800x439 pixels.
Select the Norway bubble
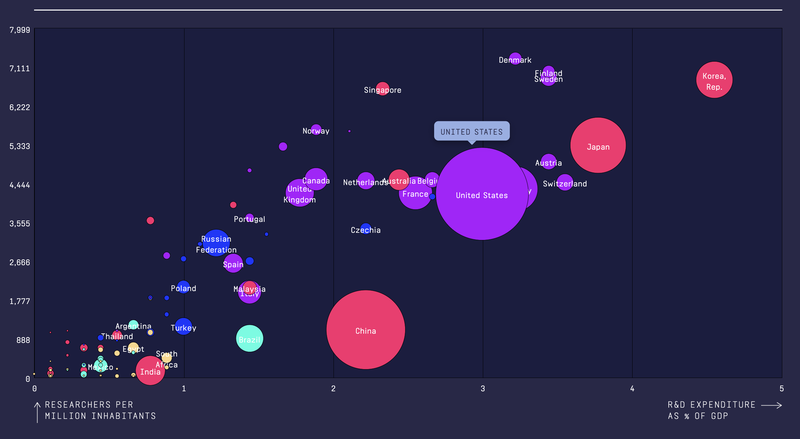pyautogui.click(x=316, y=130)
